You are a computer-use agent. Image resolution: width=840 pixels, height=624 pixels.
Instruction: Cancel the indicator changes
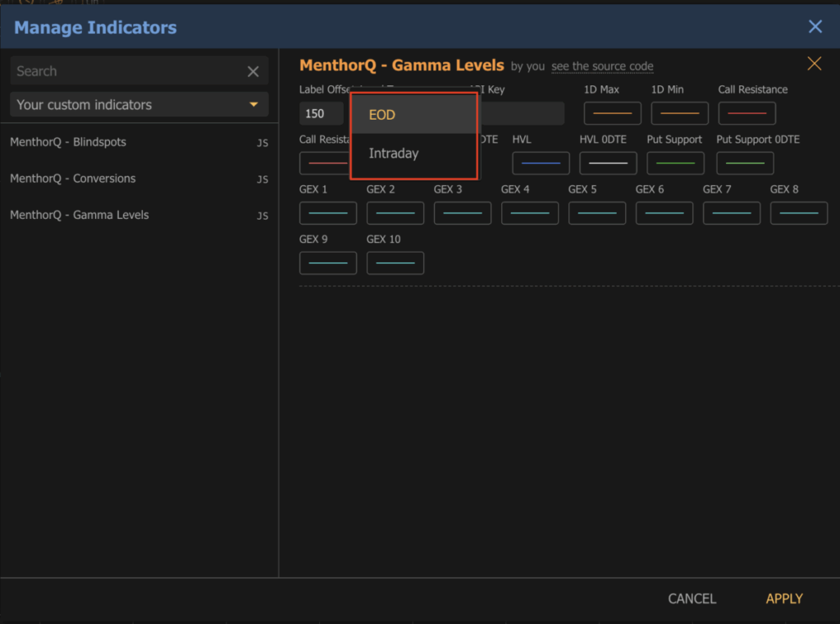coord(692,599)
